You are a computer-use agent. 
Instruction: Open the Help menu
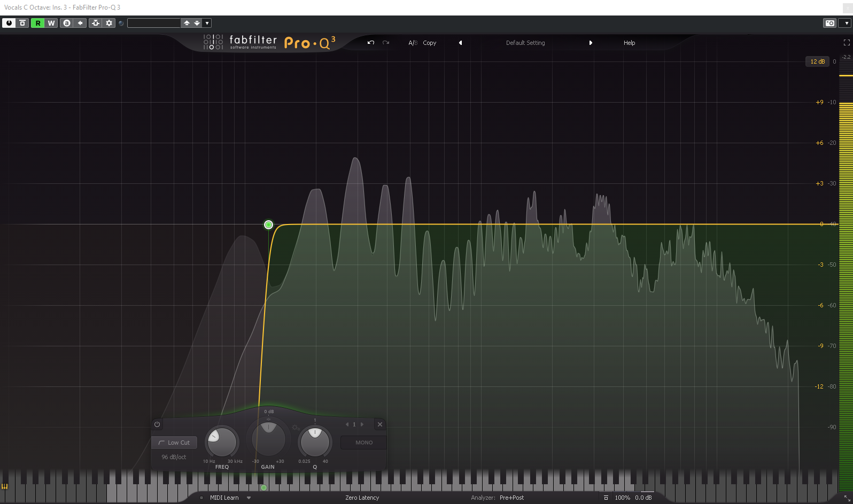(629, 43)
